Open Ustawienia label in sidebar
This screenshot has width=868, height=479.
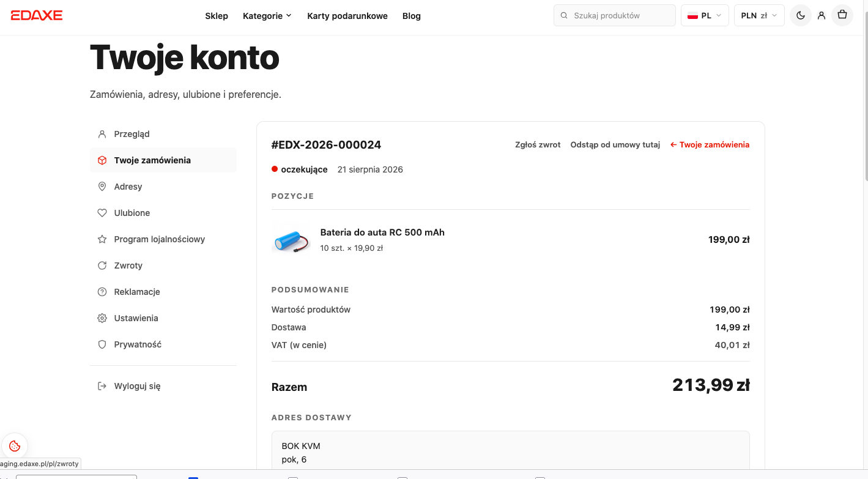[136, 318]
